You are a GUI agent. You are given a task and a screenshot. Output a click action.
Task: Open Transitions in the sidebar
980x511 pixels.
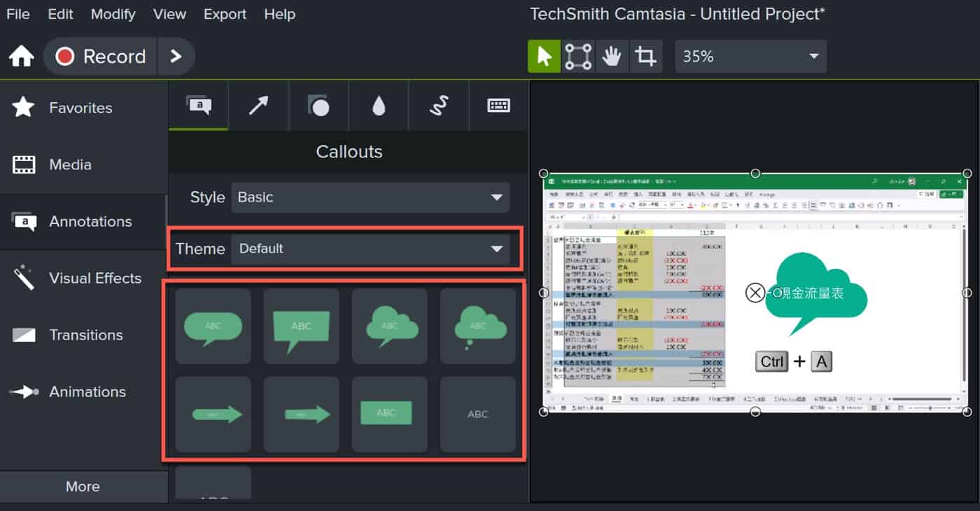tap(83, 335)
